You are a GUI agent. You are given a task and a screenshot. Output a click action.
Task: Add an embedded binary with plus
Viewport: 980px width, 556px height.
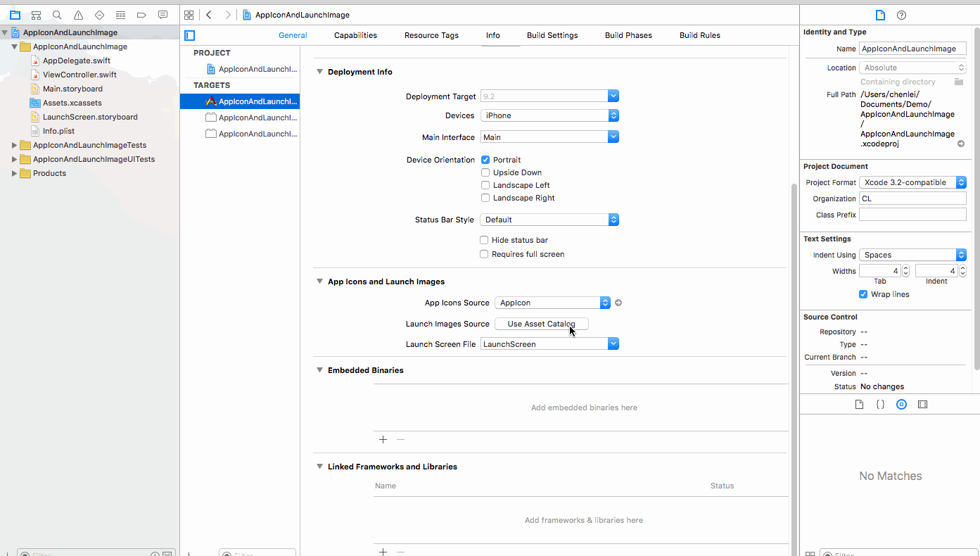click(383, 439)
